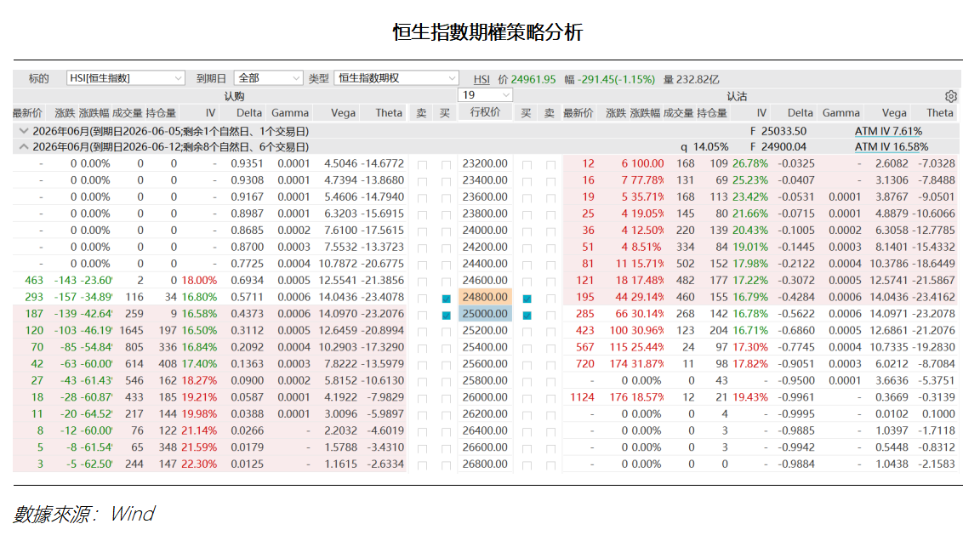Image resolution: width=980 pixels, height=541 pixels.
Task: Click the HSI price 24961.95
Action: 533,79
